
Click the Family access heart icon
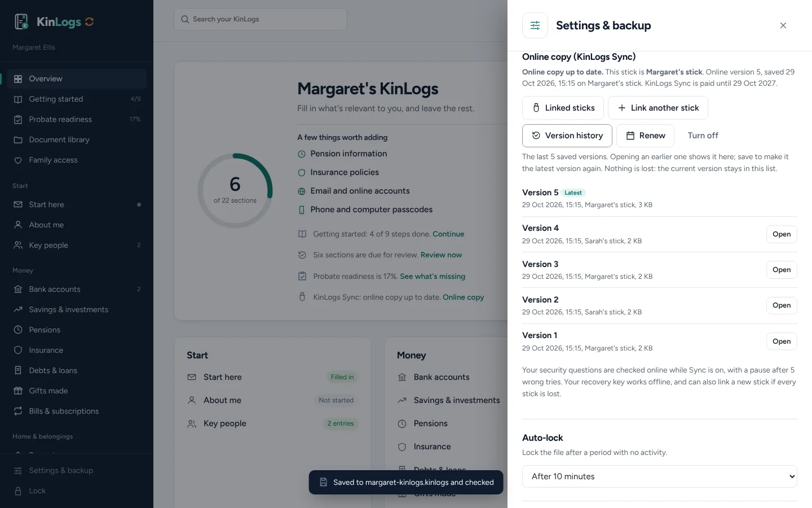[x=18, y=160]
